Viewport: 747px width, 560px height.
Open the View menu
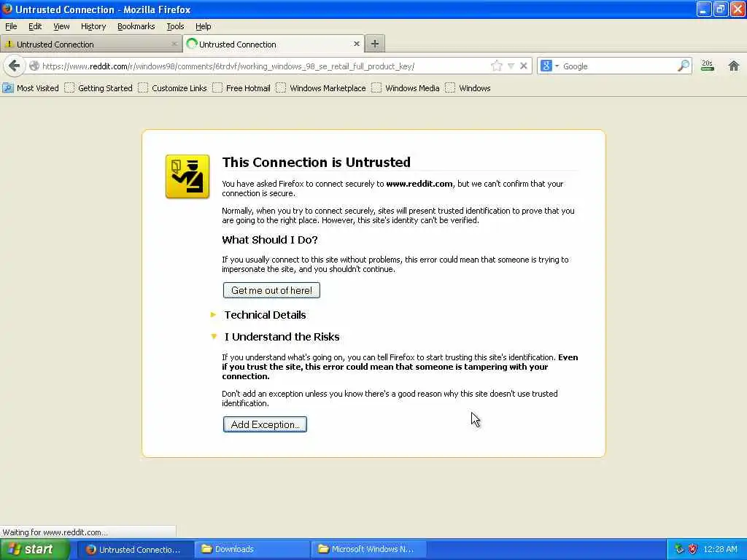(61, 26)
